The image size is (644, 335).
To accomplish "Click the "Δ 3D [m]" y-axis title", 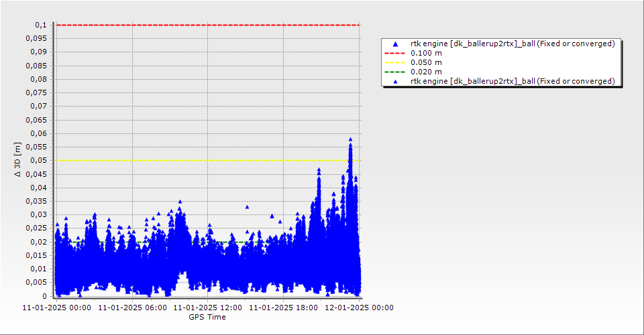I will pos(17,159).
